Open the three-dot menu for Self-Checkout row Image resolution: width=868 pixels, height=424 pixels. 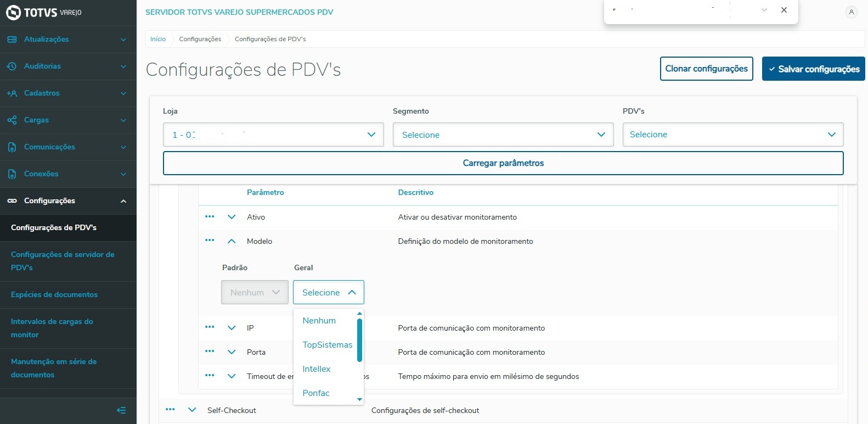(x=170, y=409)
